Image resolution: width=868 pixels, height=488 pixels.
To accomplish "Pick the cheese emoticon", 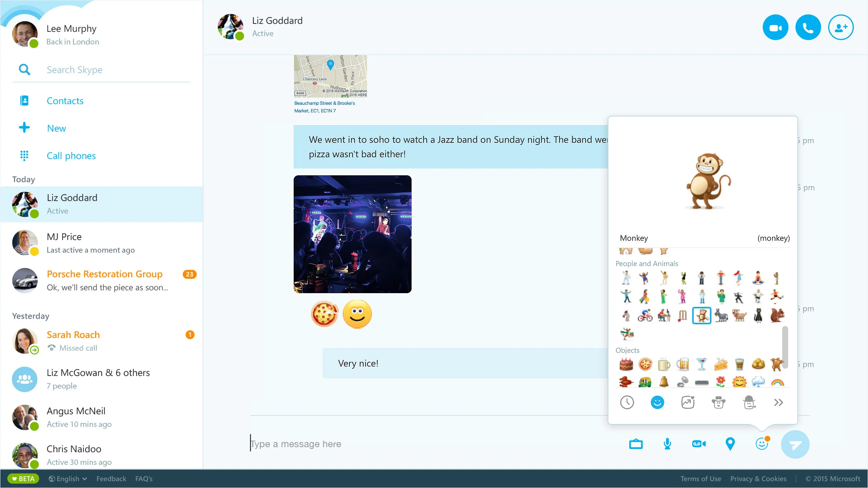I will tap(720, 364).
